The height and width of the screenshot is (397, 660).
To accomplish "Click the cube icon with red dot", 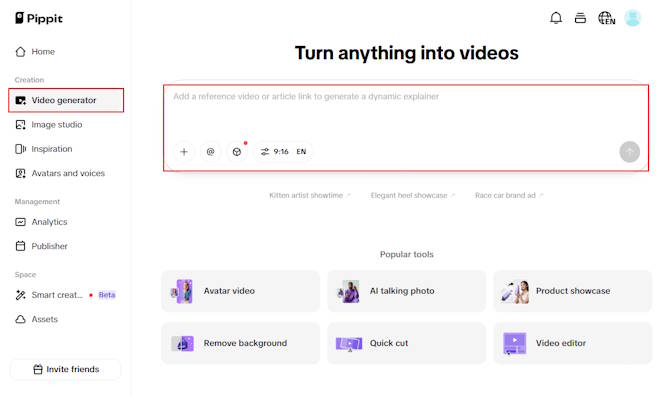I will click(x=237, y=152).
